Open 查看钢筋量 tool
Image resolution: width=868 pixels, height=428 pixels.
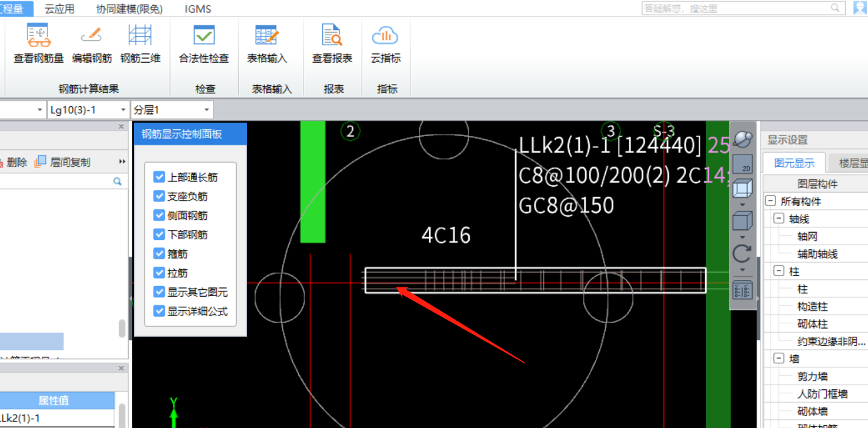point(39,44)
